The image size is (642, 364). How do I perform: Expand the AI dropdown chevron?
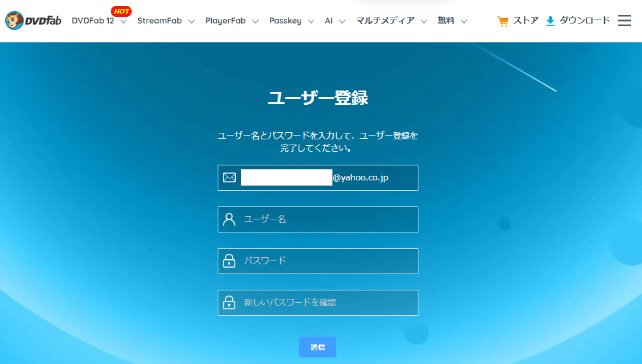(342, 21)
